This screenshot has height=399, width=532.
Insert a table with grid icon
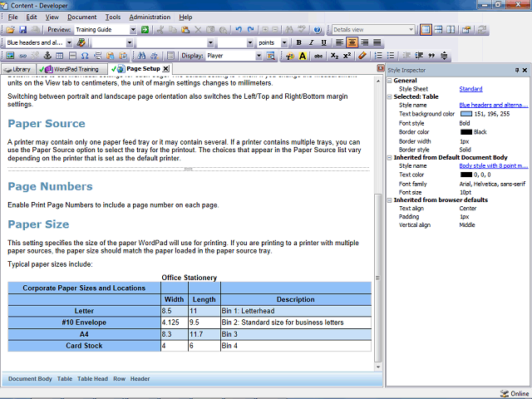tap(60, 56)
